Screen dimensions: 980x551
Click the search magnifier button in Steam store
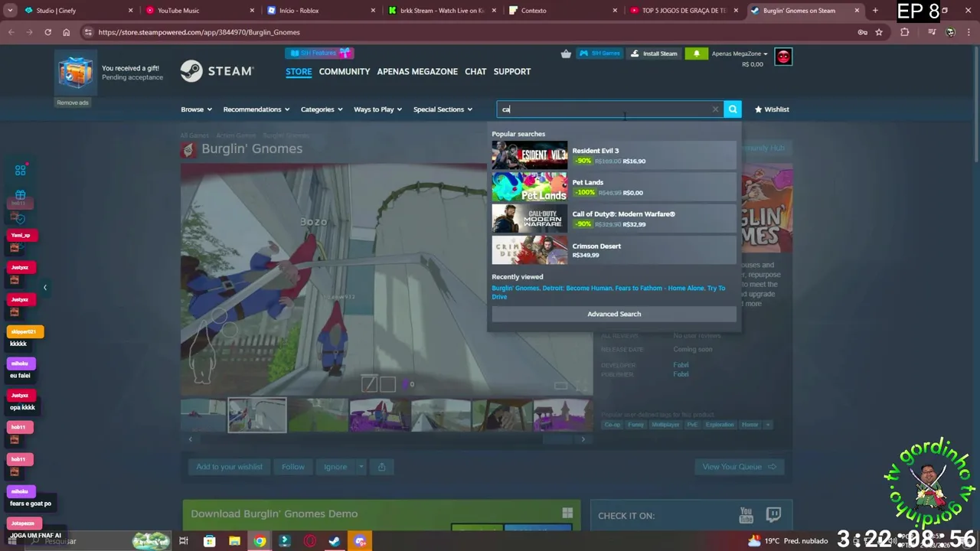pos(733,109)
